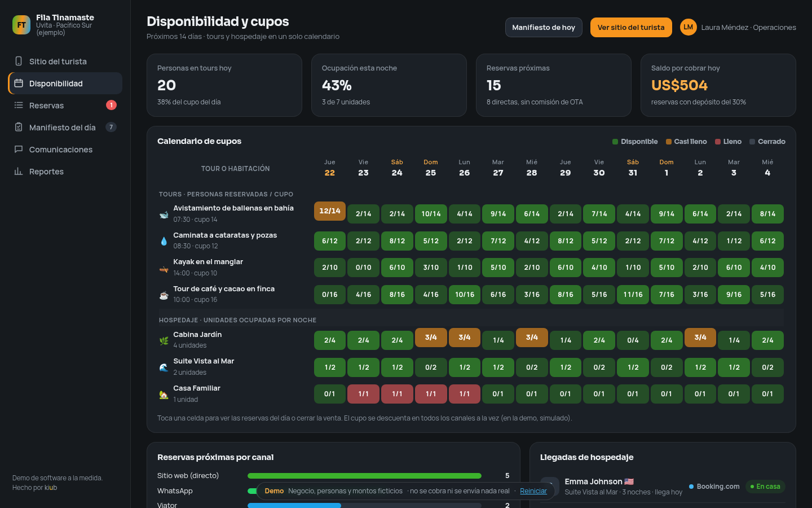Viewport: 812px width, 508px height.
Task: Open Manifiesto del día menu item
Action: coord(65,127)
